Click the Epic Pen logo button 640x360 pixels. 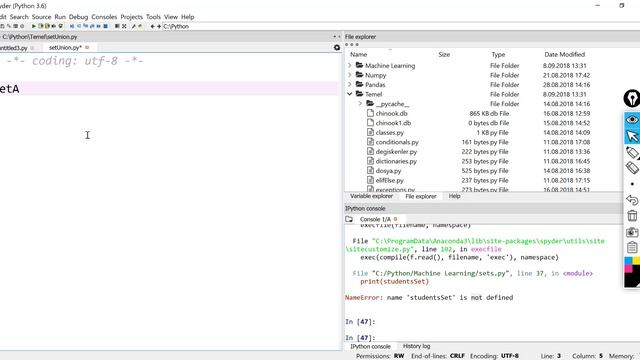(x=632, y=98)
